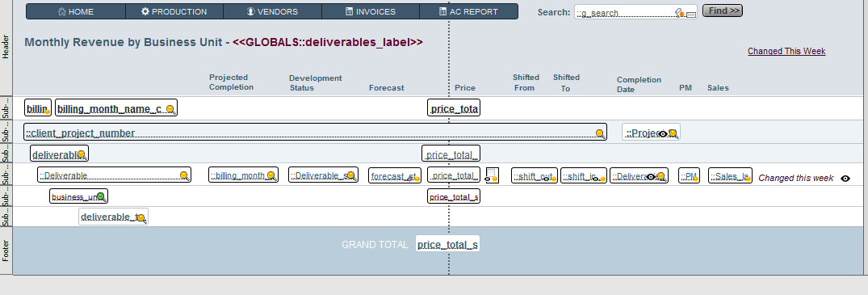The image size is (868, 295).
Task: Go to INVOICES in the navigation bar
Action: click(x=371, y=11)
